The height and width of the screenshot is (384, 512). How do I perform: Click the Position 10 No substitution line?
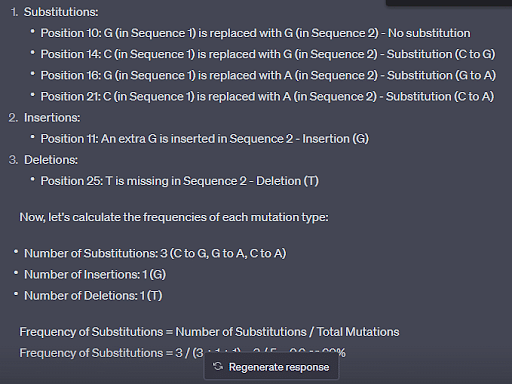[x=255, y=33]
